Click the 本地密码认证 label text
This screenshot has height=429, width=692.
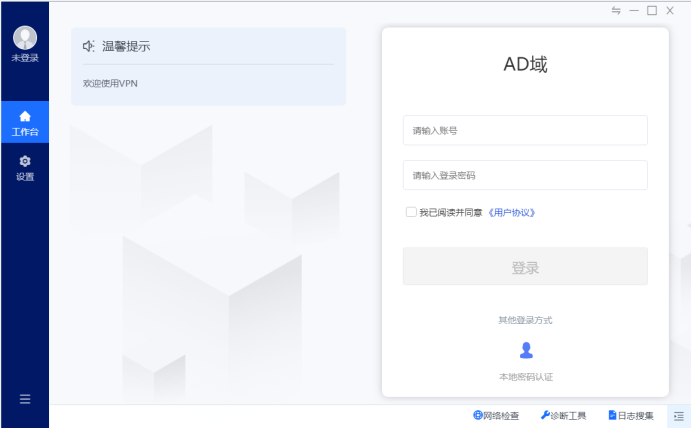(x=526, y=377)
